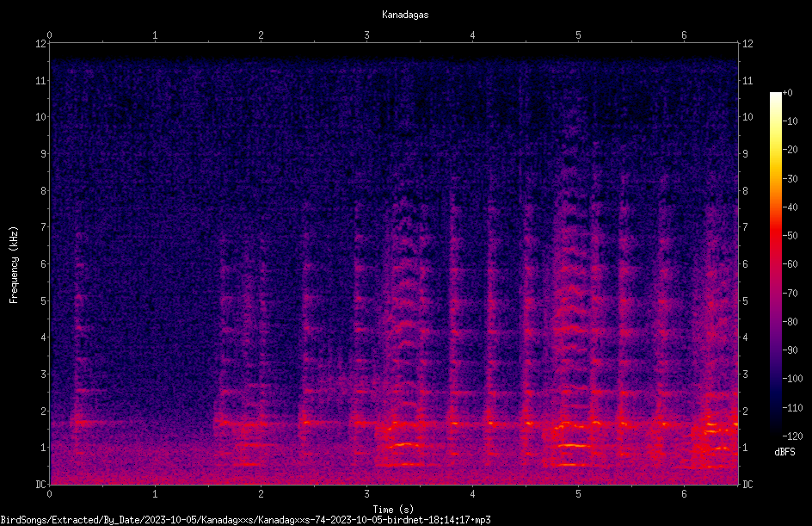
Task: Click the +0 top of the color scale
Action: 787,93
